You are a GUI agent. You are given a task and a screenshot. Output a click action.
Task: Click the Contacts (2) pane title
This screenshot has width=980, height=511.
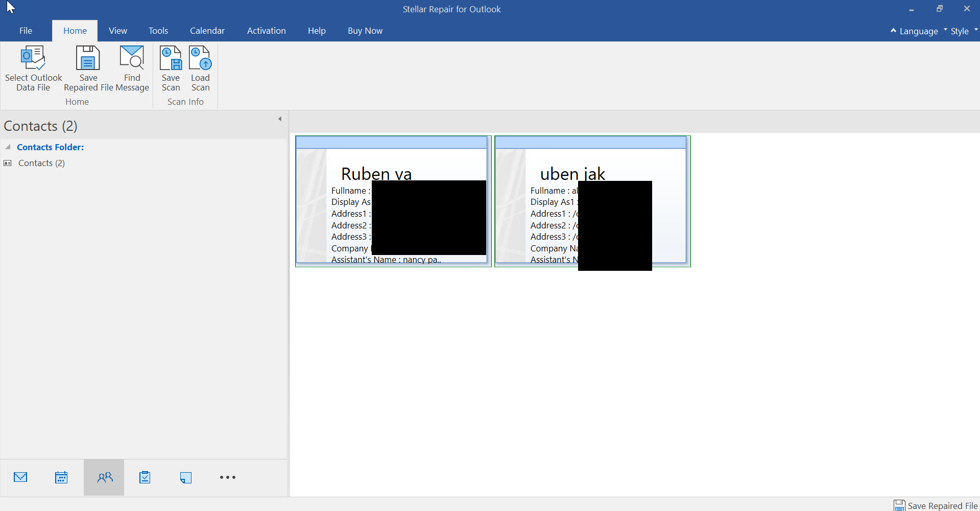[x=41, y=126]
